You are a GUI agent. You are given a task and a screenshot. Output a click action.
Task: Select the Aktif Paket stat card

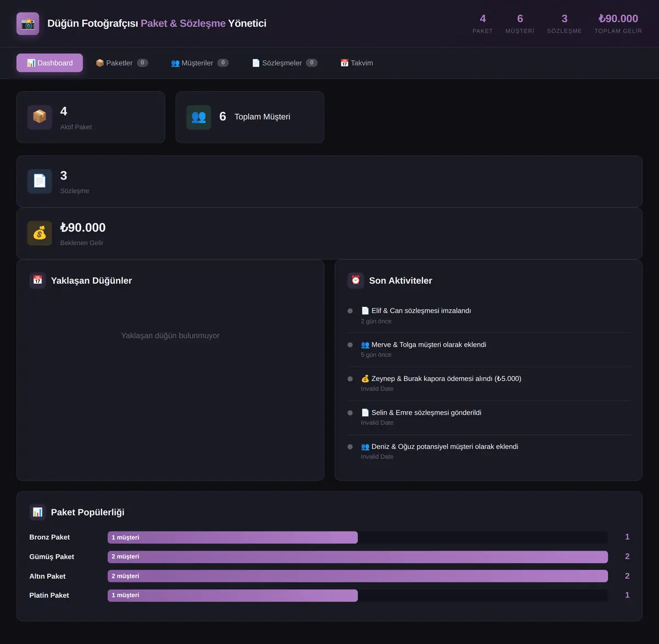tap(91, 117)
